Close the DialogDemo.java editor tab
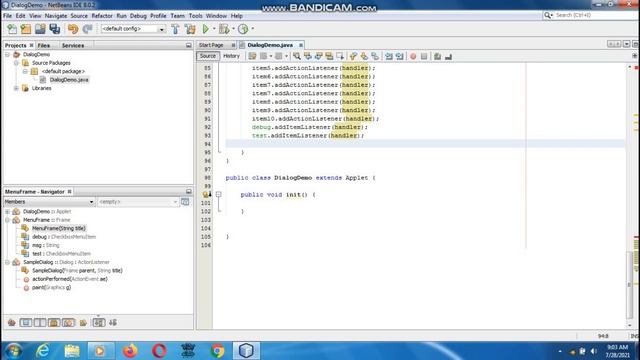The height and width of the screenshot is (360, 640). [301, 45]
